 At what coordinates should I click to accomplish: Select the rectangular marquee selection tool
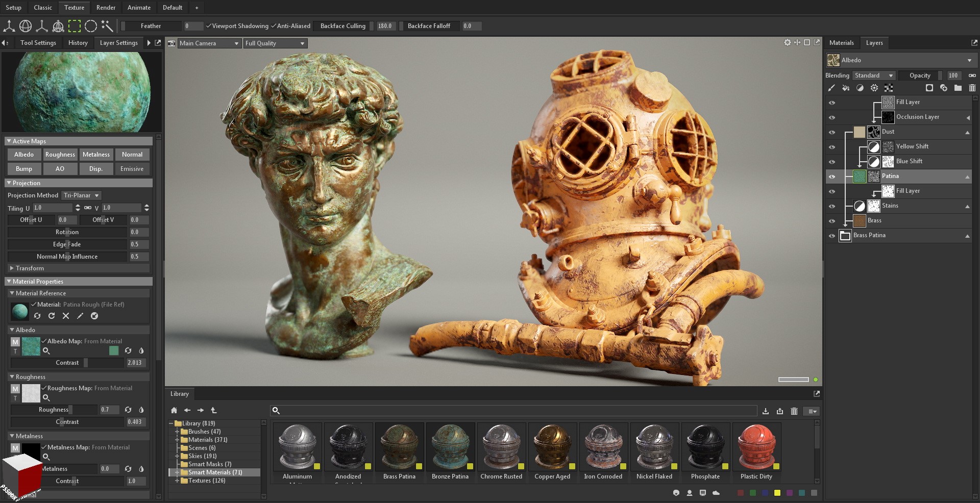pos(75,26)
